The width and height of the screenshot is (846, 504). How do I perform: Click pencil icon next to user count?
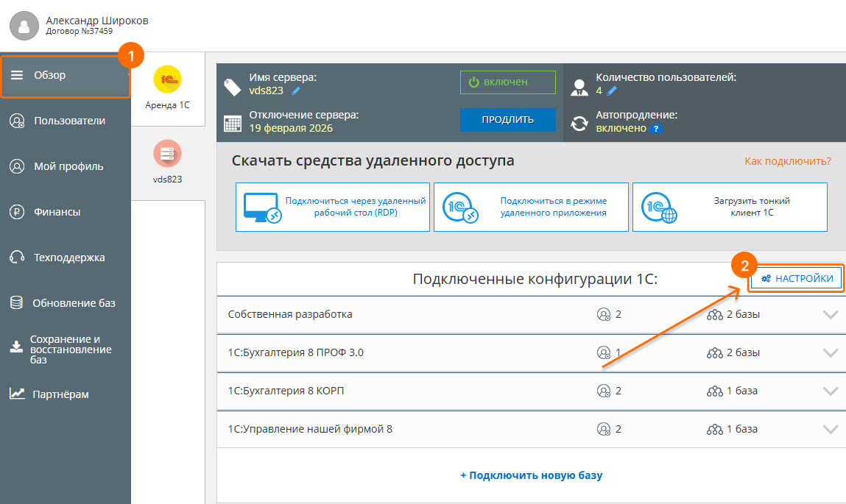pyautogui.click(x=611, y=91)
